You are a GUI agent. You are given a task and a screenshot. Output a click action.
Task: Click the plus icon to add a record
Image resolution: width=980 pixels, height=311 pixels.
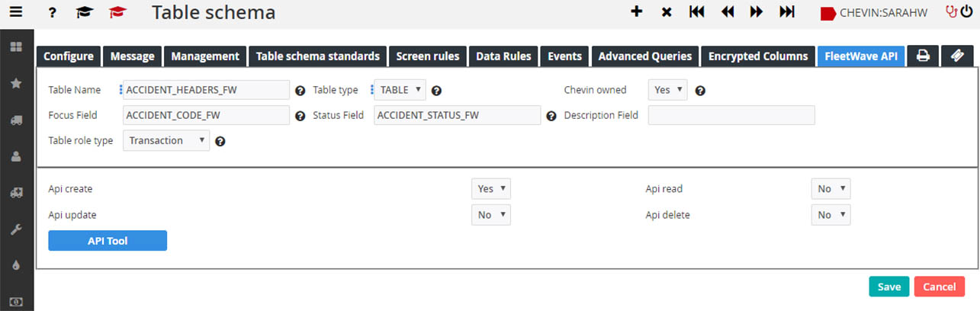pyautogui.click(x=636, y=12)
